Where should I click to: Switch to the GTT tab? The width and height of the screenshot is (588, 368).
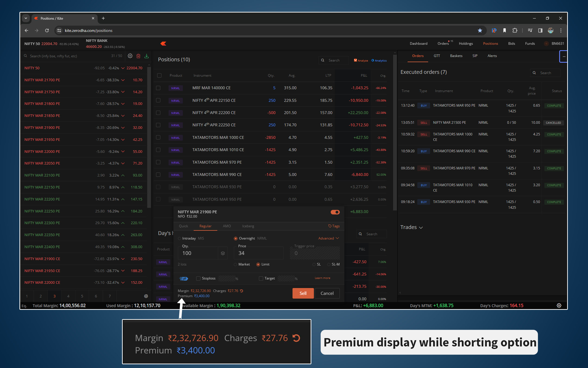point(437,56)
